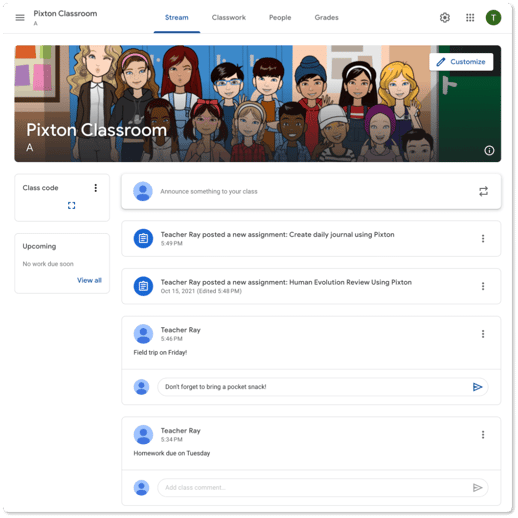Click the Customize pencil button
Screen dimensions: 518x518
pos(461,62)
